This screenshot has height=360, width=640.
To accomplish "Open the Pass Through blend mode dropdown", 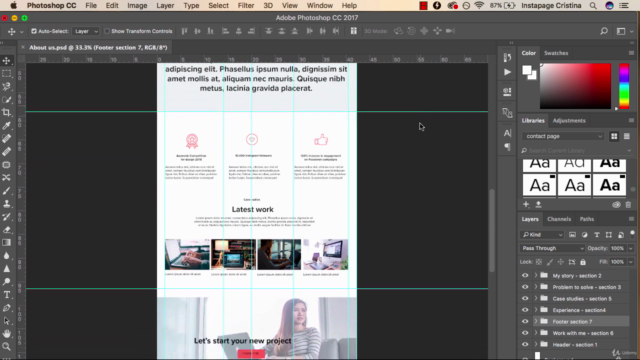I will click(x=552, y=248).
